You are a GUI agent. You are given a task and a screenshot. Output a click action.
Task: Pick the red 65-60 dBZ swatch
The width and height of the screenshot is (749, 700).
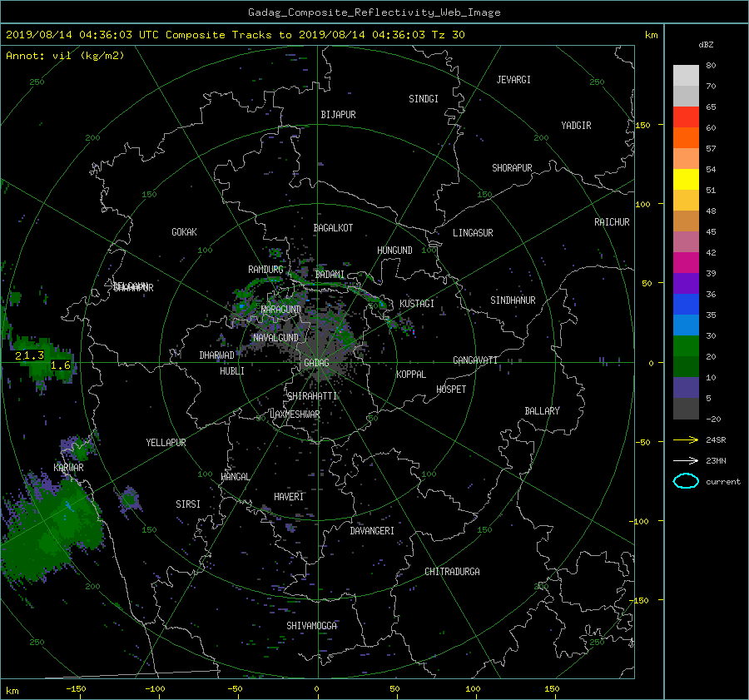(x=686, y=117)
